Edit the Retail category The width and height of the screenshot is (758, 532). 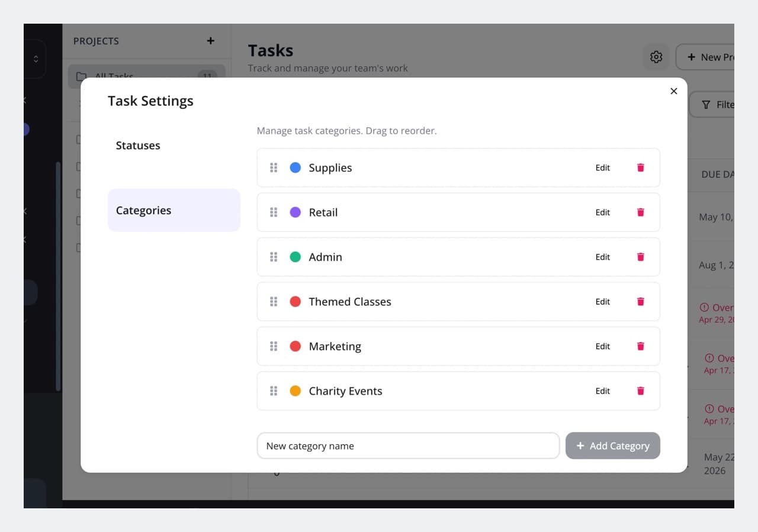(603, 212)
